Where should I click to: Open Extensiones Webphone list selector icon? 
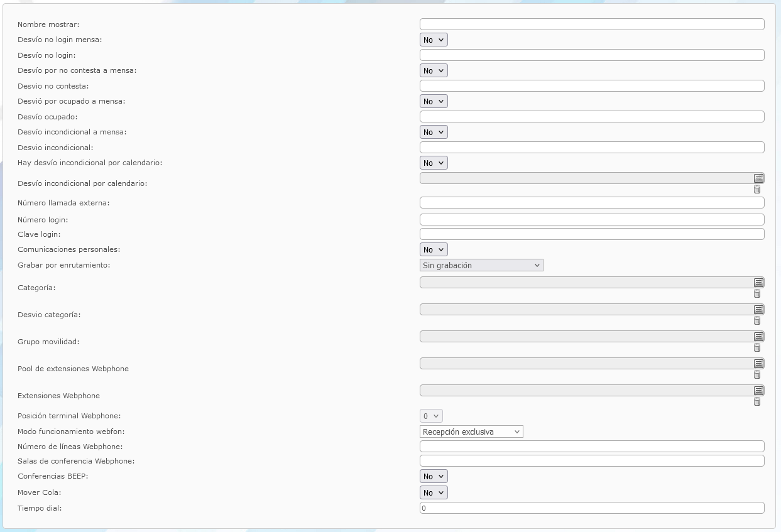coord(758,391)
